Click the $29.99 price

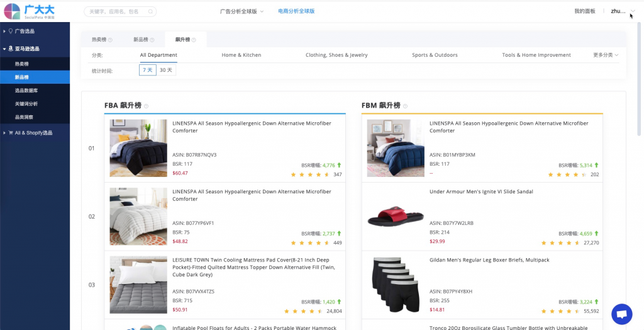(437, 241)
